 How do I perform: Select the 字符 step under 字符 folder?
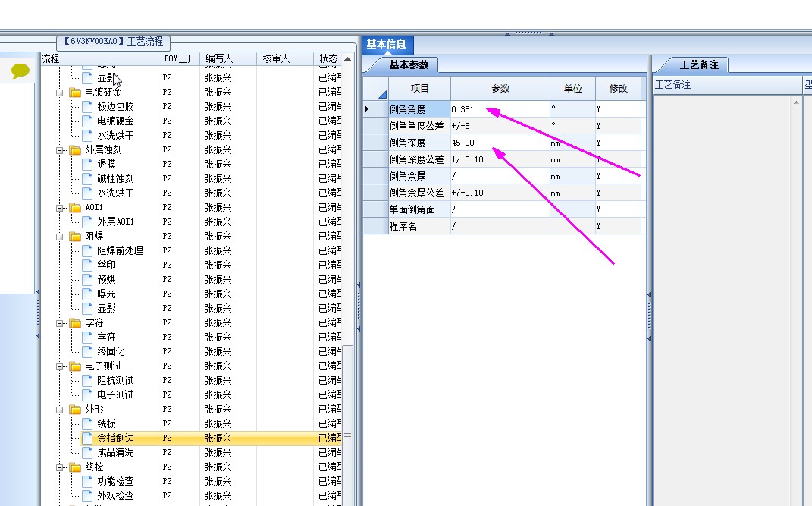[x=106, y=337]
